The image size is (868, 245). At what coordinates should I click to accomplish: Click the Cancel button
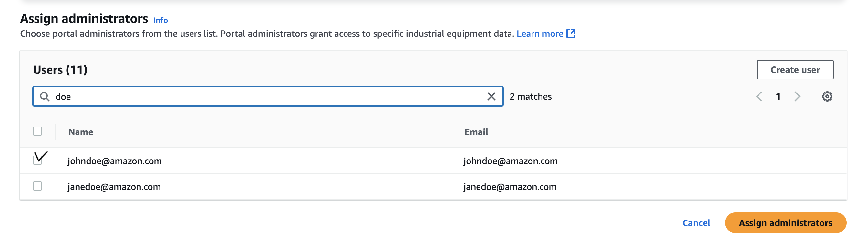tap(696, 223)
